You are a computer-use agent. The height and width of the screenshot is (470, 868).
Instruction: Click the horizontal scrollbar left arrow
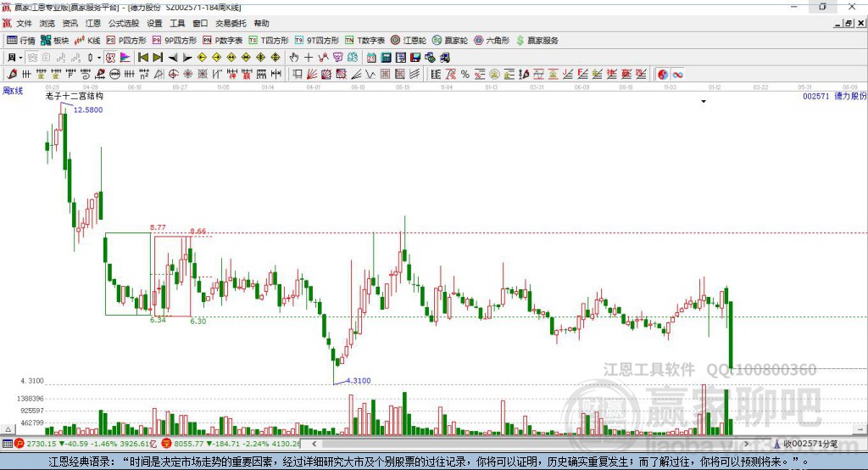coord(314,444)
